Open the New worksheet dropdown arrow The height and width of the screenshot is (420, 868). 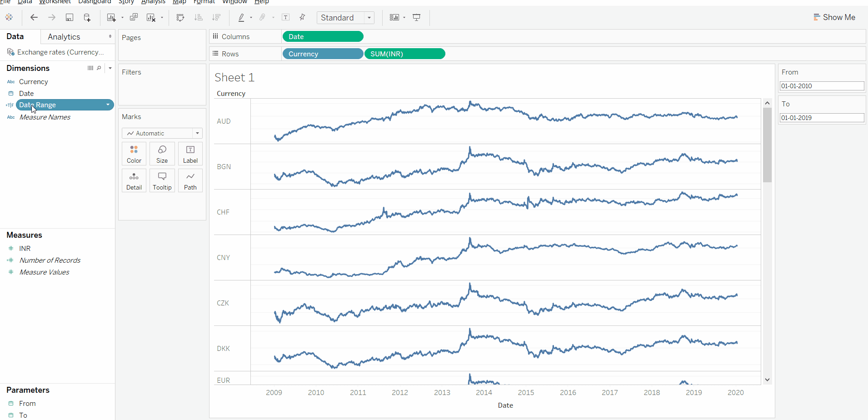[x=122, y=18]
